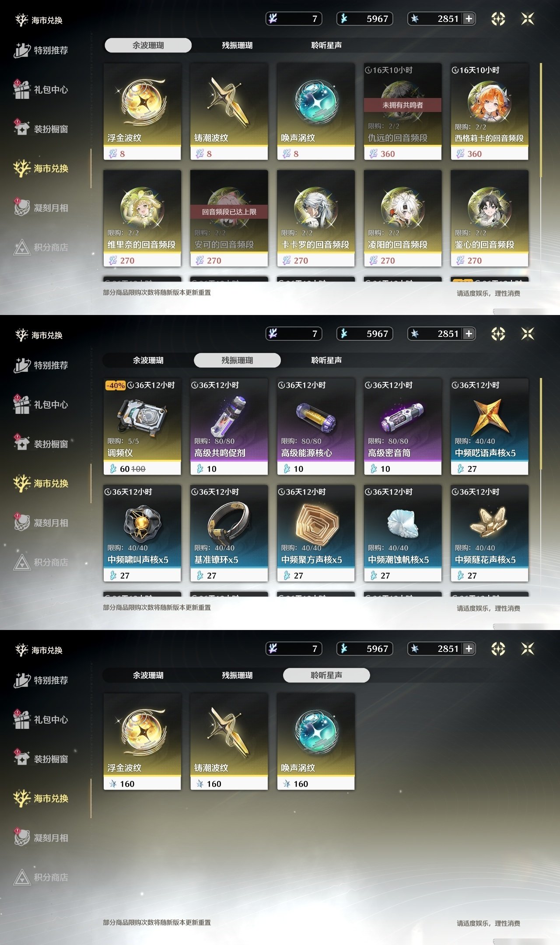
Task: Select 基准镣环x5 ring item
Action: tap(229, 533)
